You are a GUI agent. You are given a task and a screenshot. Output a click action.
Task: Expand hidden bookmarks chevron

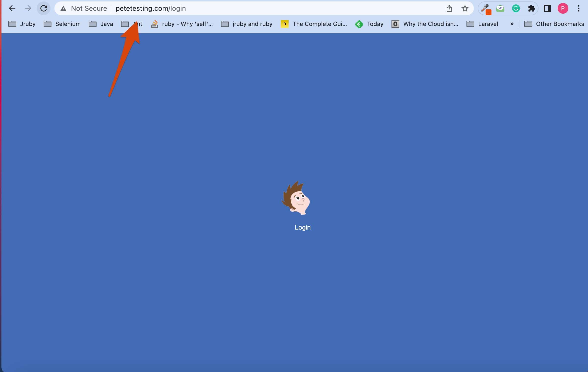512,24
